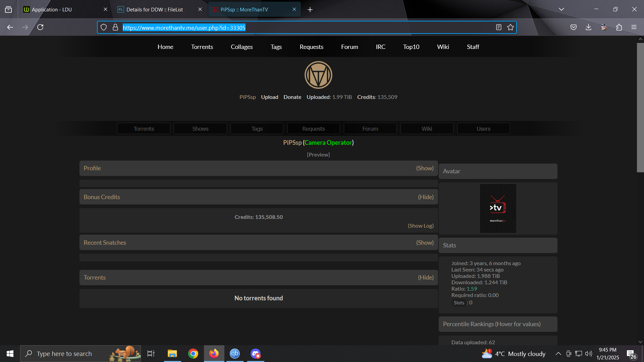Click the Torrents search box
Viewport: 644px width, 362px height.
(x=144, y=129)
